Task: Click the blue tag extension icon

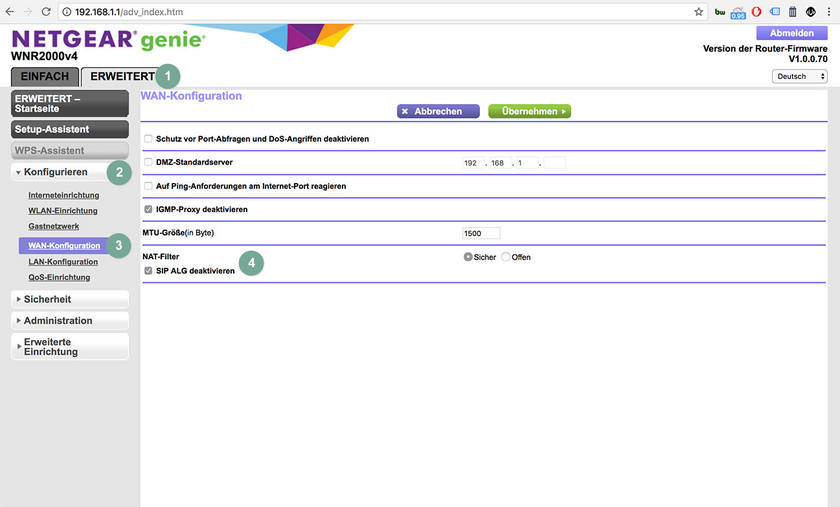Action: (775, 11)
